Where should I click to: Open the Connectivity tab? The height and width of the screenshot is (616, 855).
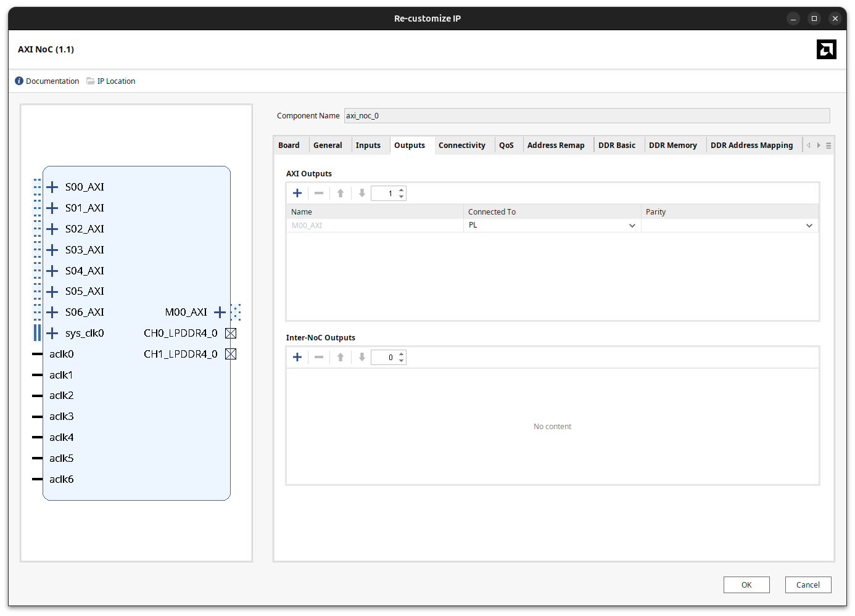[462, 146]
